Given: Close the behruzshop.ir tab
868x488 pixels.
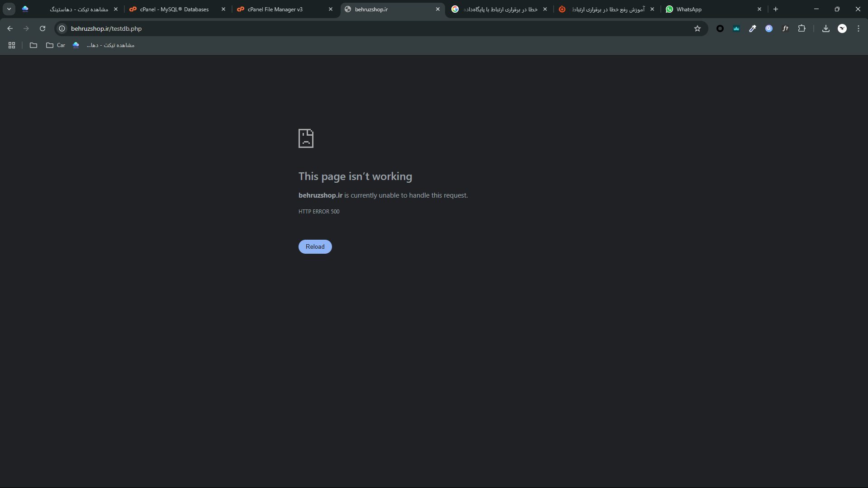Looking at the screenshot, I should 437,9.
